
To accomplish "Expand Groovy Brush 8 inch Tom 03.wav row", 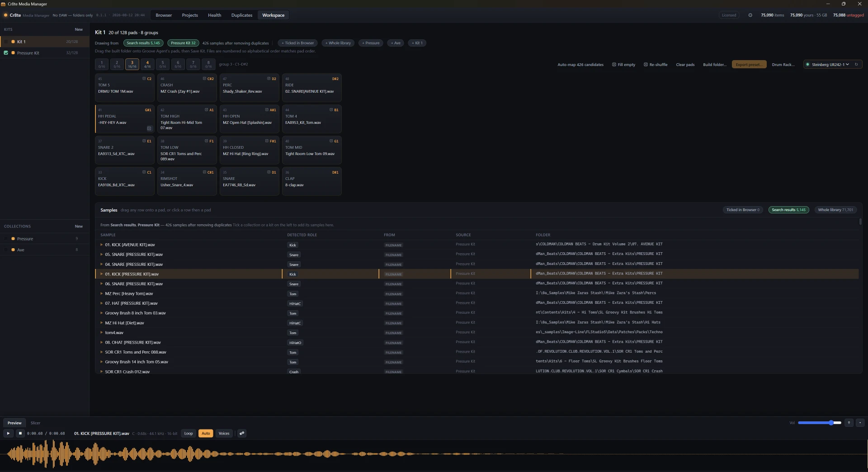I will [x=101, y=313].
